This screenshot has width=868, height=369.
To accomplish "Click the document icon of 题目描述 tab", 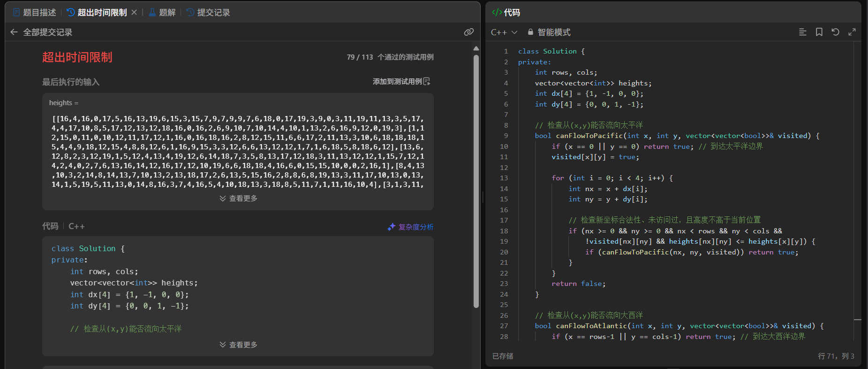I will (x=17, y=12).
